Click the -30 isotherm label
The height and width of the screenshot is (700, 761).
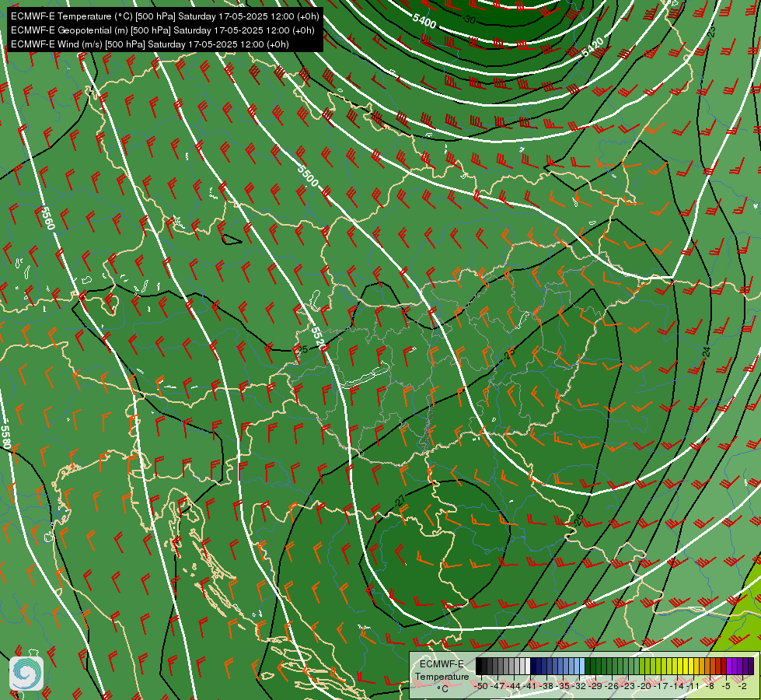(x=469, y=19)
